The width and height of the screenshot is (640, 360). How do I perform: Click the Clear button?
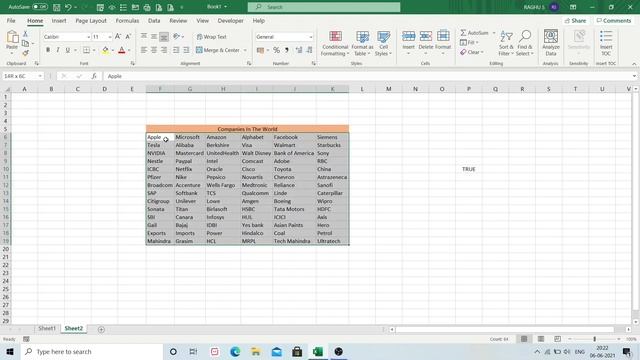[x=472, y=52]
